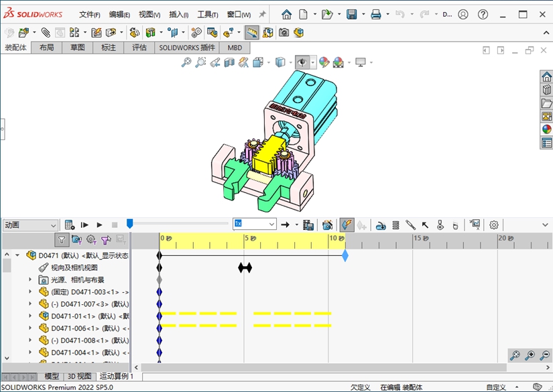Open SOLIDWORKS Resources home tab in task pane

(x=547, y=76)
